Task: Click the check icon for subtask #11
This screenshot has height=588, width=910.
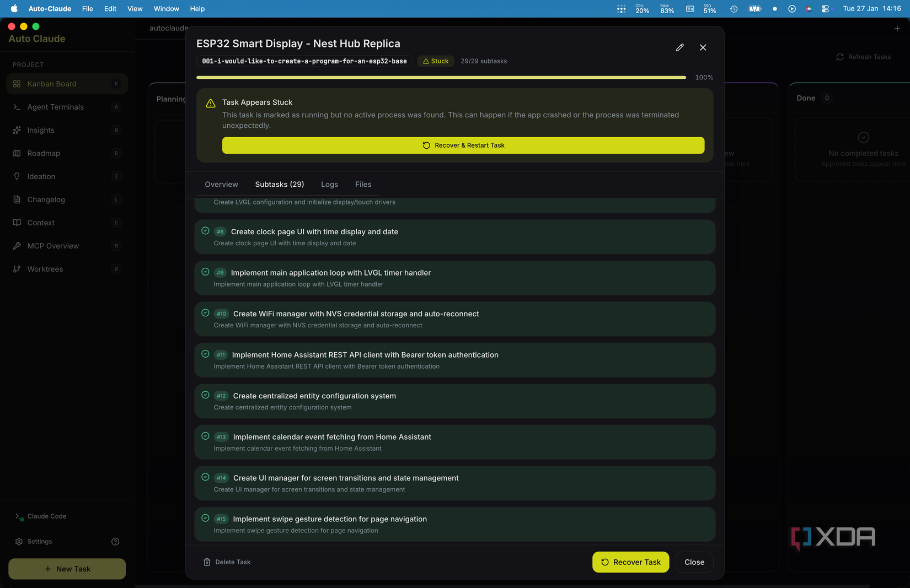Action: (205, 354)
